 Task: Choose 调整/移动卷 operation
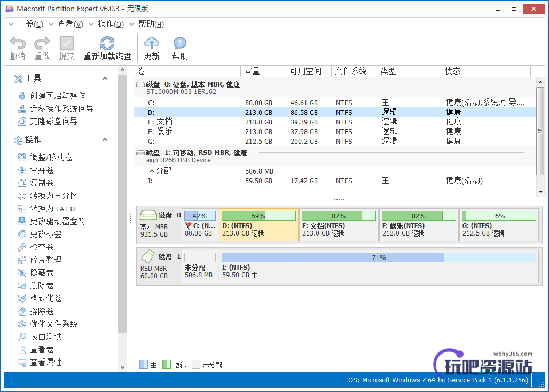tap(45, 157)
